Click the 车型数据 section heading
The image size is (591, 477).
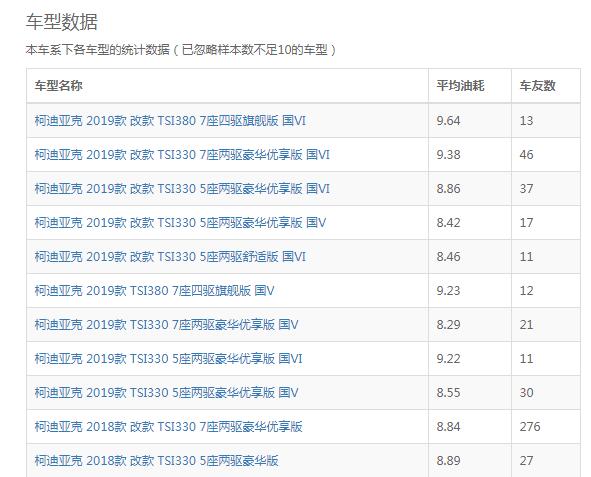pos(62,22)
